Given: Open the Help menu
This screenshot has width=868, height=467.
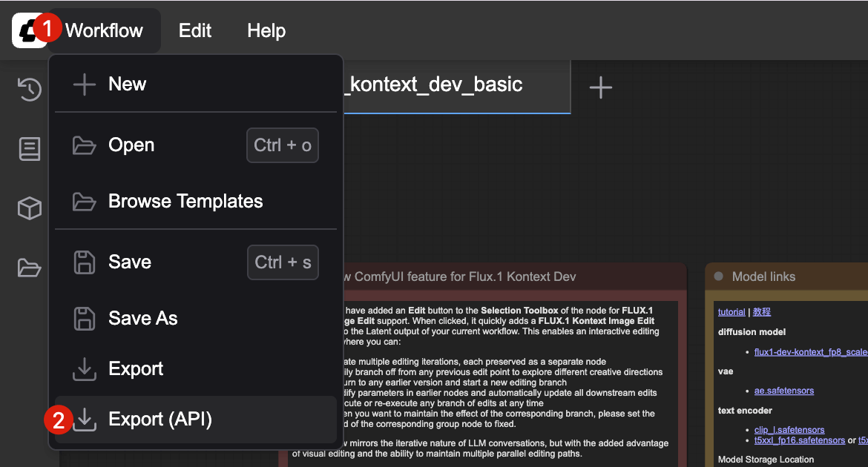Looking at the screenshot, I should click(266, 30).
